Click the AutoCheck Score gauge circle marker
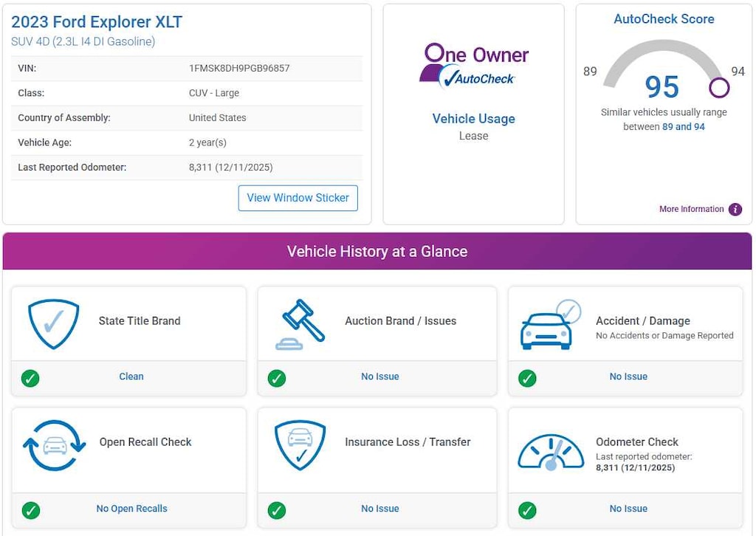 tap(719, 88)
